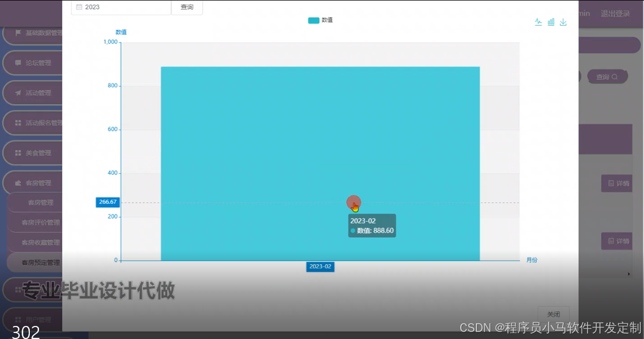Select 客房收藏管理 submenu item
Image resolution: width=644 pixels, height=339 pixels.
pyautogui.click(x=40, y=242)
